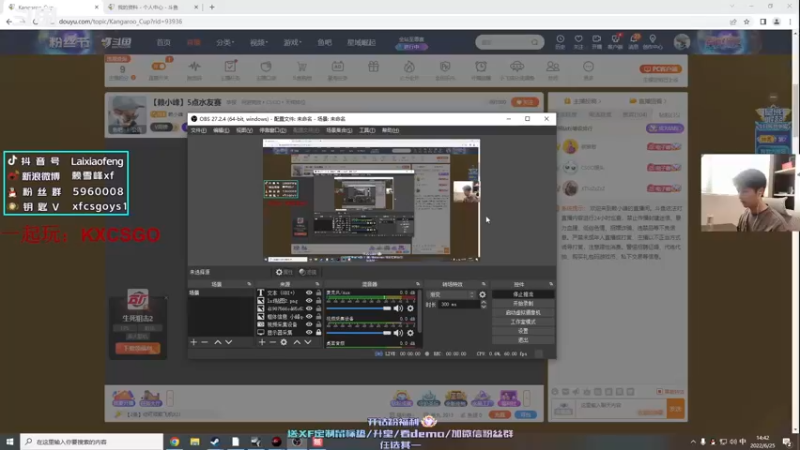The height and width of the screenshot is (450, 800).
Task: Adjust second mixer channel volume slider
Action: click(x=359, y=333)
